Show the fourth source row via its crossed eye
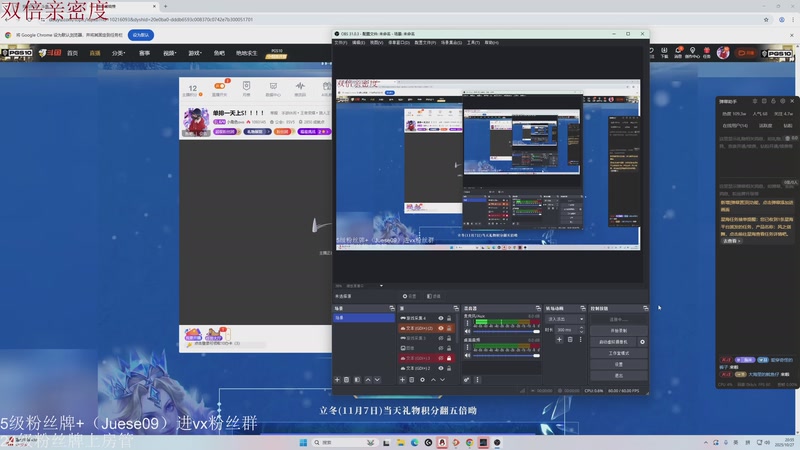The width and height of the screenshot is (800, 450). [441, 348]
